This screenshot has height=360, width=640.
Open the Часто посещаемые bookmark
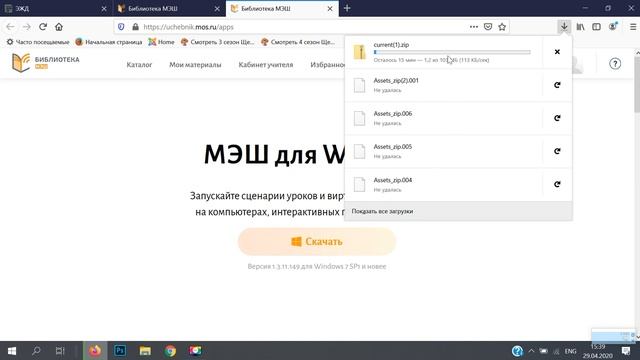pos(38,42)
